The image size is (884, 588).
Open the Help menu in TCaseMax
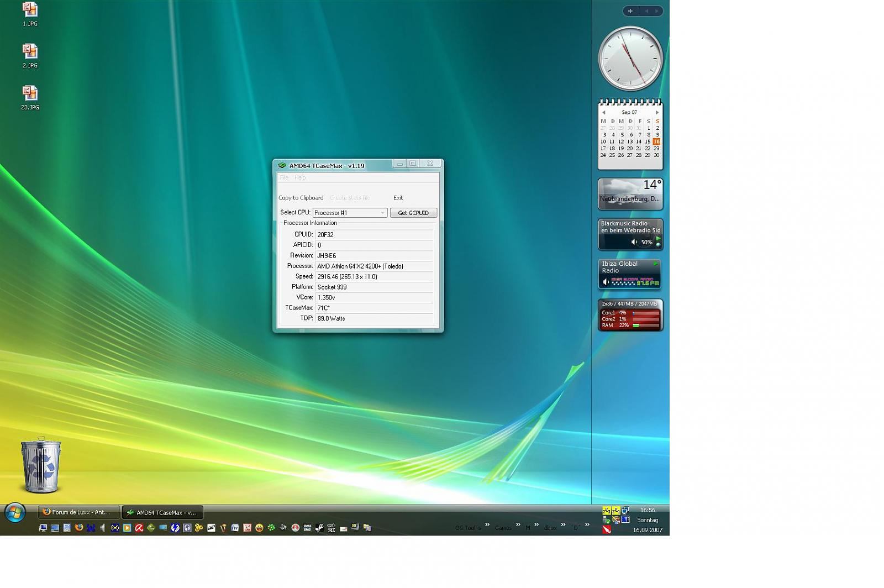pyautogui.click(x=300, y=177)
